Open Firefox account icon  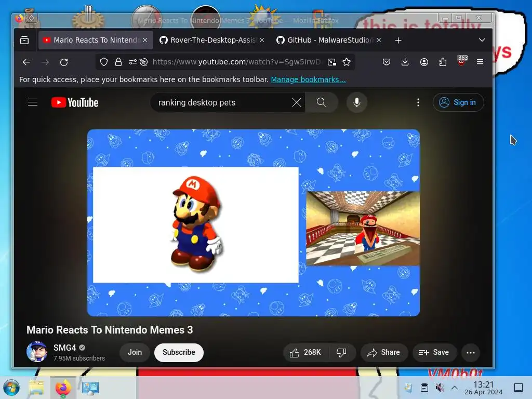(x=424, y=62)
